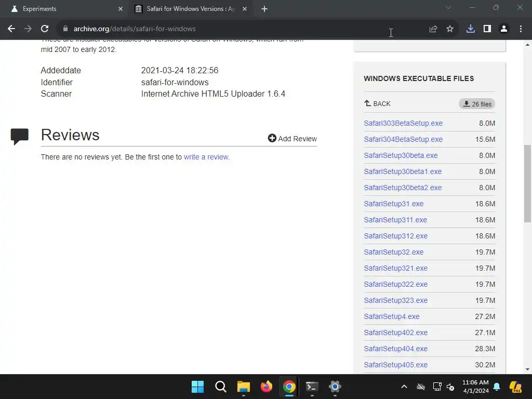The width and height of the screenshot is (532, 399).
Task: Download SafariSetup321.exe
Action: point(395,269)
